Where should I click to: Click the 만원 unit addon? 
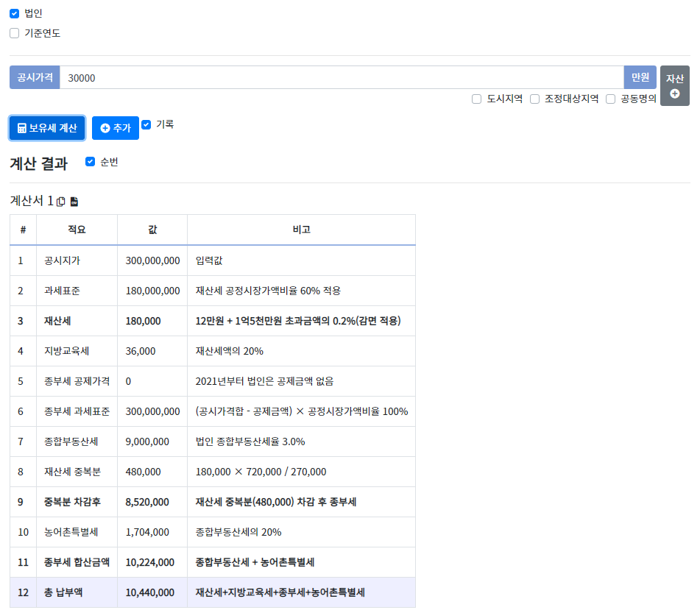[640, 78]
